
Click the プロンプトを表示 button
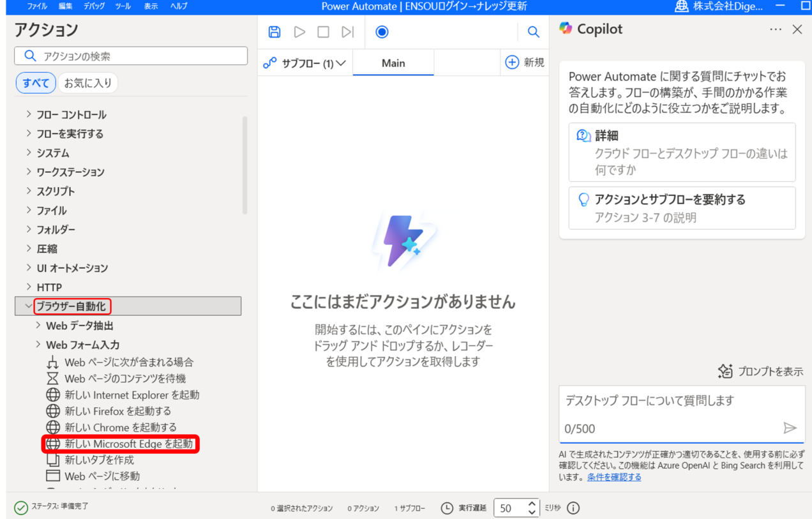pos(760,371)
